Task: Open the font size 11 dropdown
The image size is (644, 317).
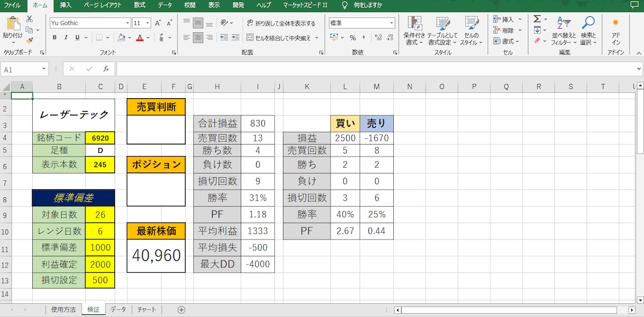Action: click(x=148, y=23)
